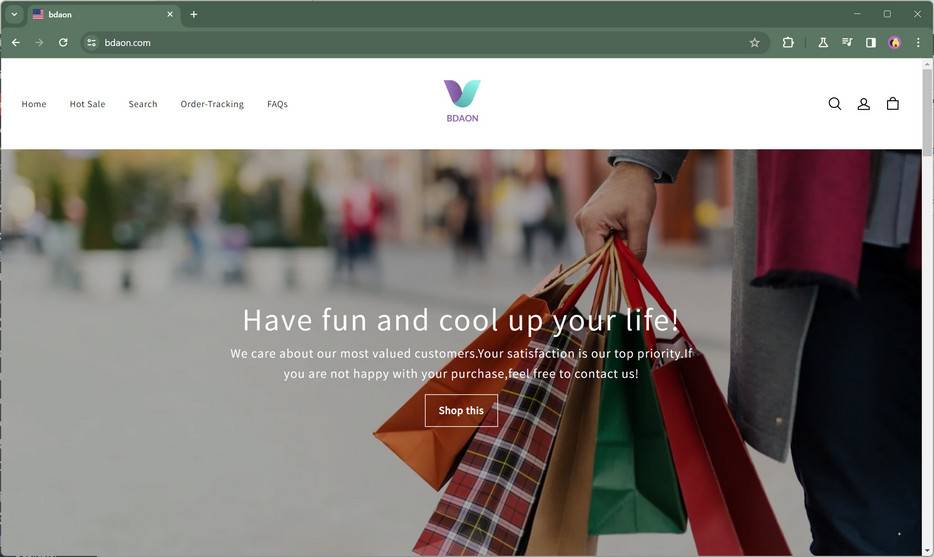This screenshot has height=557, width=934.
Task: Bookmark this page with the star icon
Action: (x=755, y=42)
